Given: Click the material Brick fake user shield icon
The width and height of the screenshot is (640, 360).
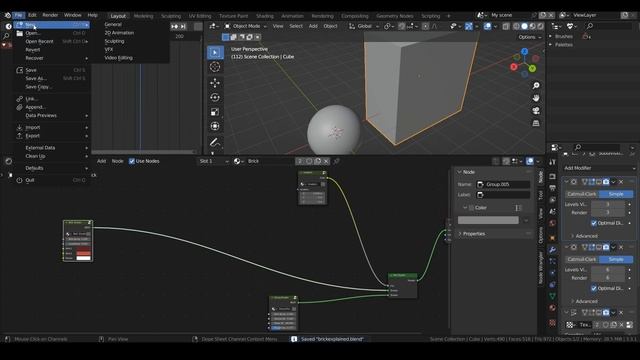Looking at the screenshot, I should 309,161.
